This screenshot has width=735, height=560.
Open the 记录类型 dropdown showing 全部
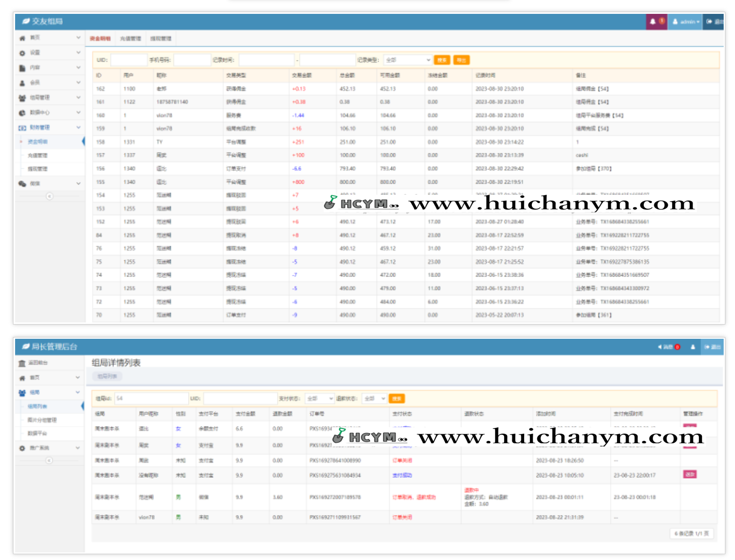407,60
